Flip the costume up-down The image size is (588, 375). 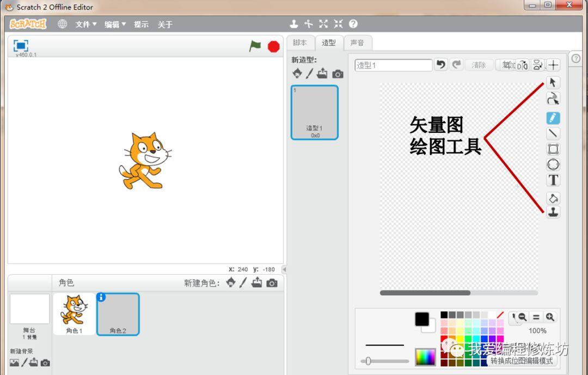[538, 65]
